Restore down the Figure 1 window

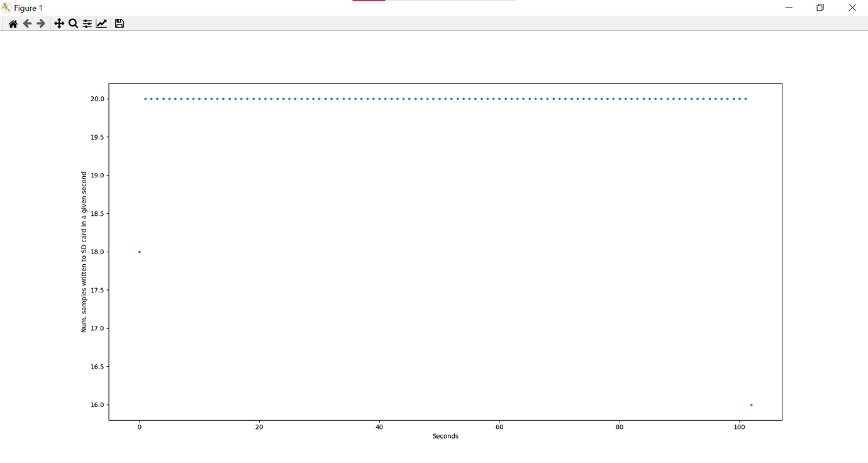click(820, 7)
